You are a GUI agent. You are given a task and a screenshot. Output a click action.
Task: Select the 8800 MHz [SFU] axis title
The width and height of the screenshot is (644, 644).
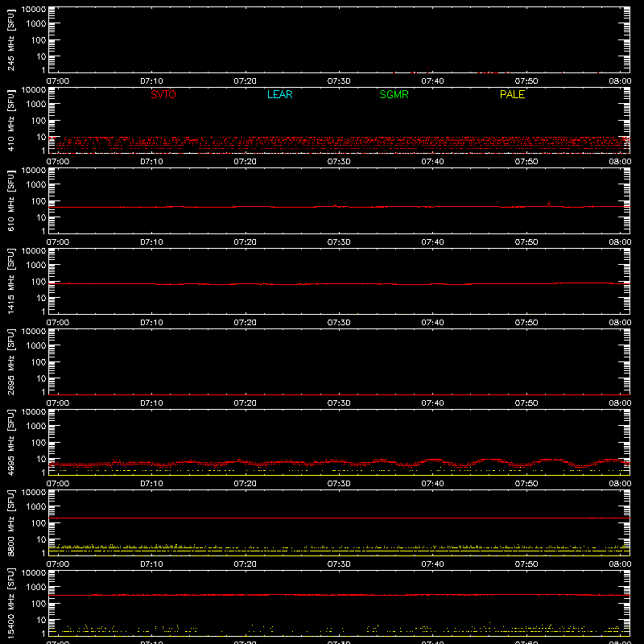click(x=11, y=522)
